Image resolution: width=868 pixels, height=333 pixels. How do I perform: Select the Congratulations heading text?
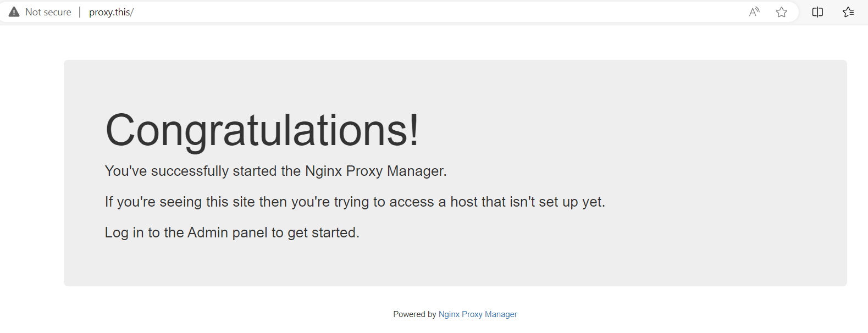pyautogui.click(x=262, y=129)
